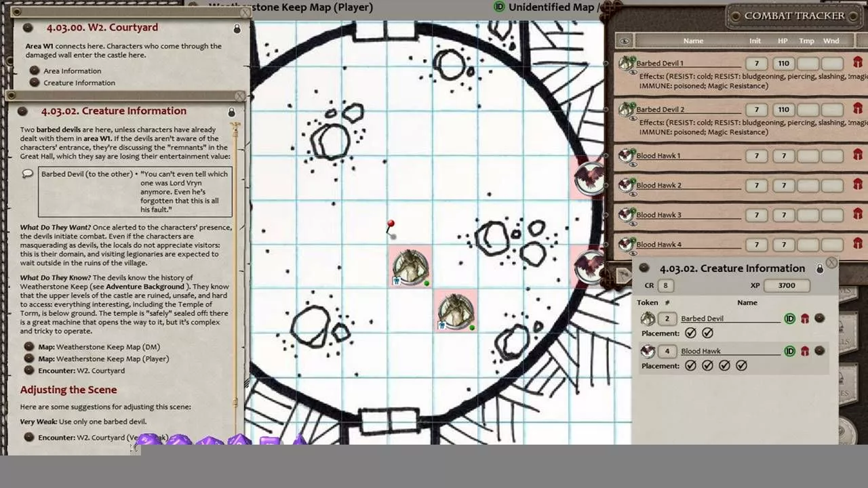Click the red helmet icon on Barbed Devil encounter row
This screenshot has width=868, height=488.
click(805, 319)
